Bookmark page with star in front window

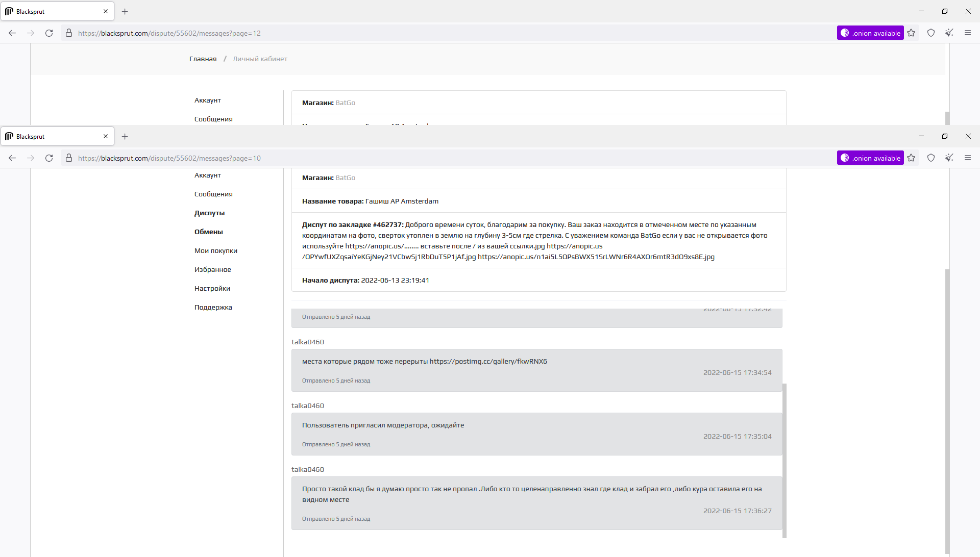coord(911,158)
